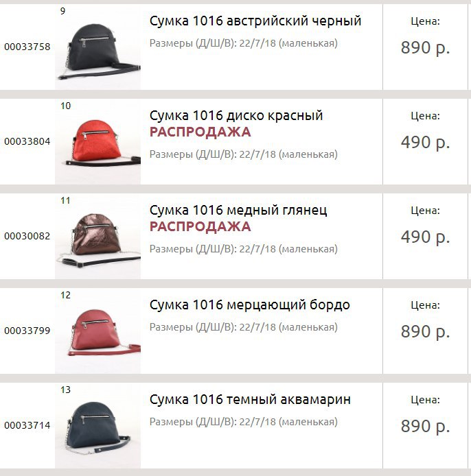Open Сумка 1016 диско красный product link
Viewport: 471px width, 476px height.
pos(236,116)
